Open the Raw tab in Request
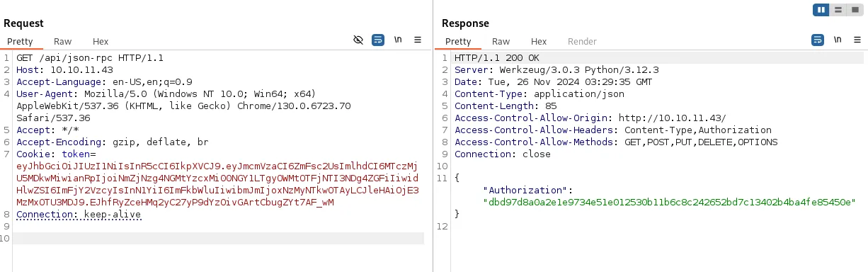 pyautogui.click(x=62, y=42)
